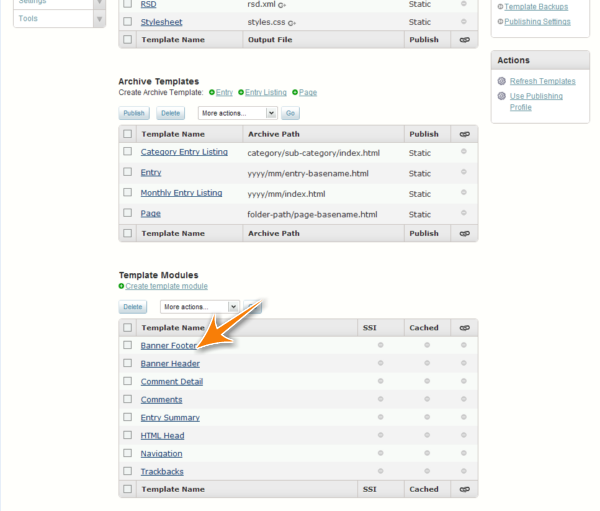Viewport: 600px width, 511px height.
Task: Expand the Tools sidebar menu arrow
Action: pyautogui.click(x=99, y=18)
